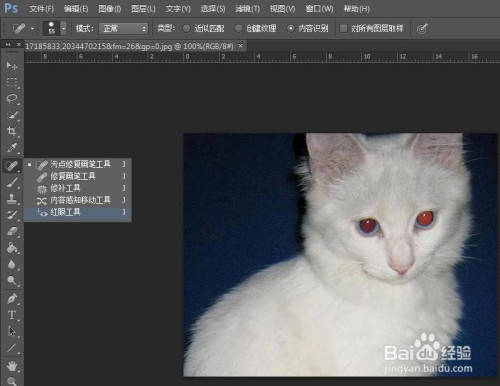Select the Move tool
The image size is (500, 386).
[x=12, y=66]
